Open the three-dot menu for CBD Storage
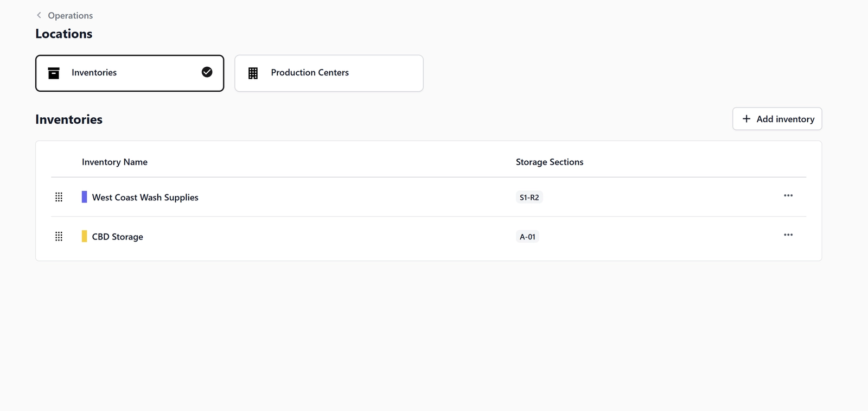This screenshot has width=868, height=411. click(788, 235)
